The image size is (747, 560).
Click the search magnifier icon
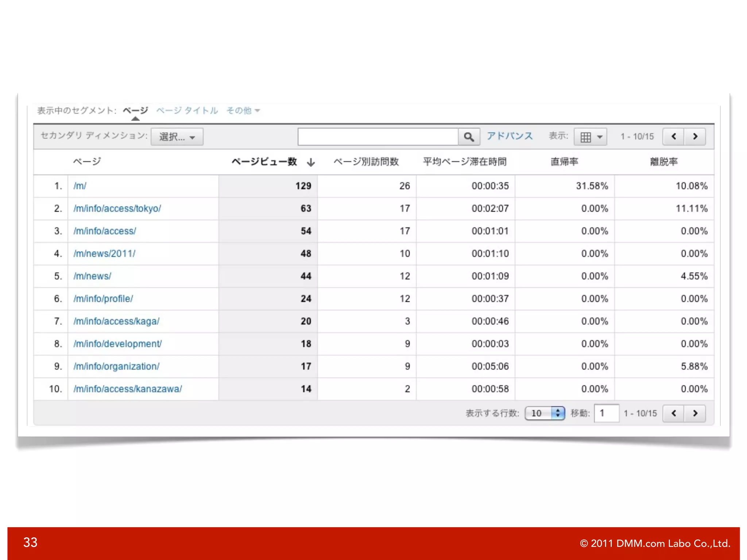click(x=469, y=137)
